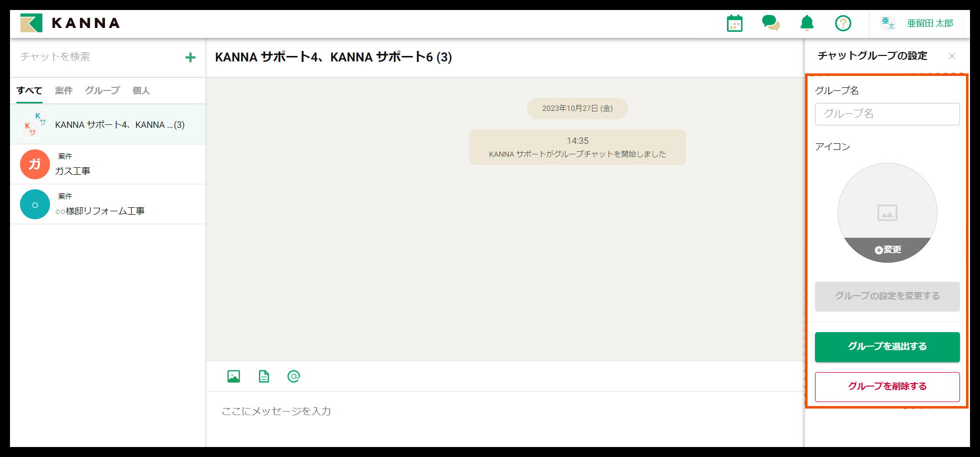
Task: Show the すべて chat tab
Action: [x=29, y=90]
